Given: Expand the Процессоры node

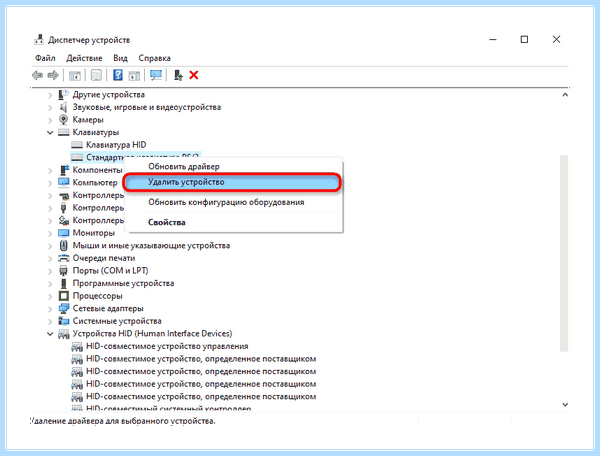Looking at the screenshot, I should pyautogui.click(x=50, y=296).
